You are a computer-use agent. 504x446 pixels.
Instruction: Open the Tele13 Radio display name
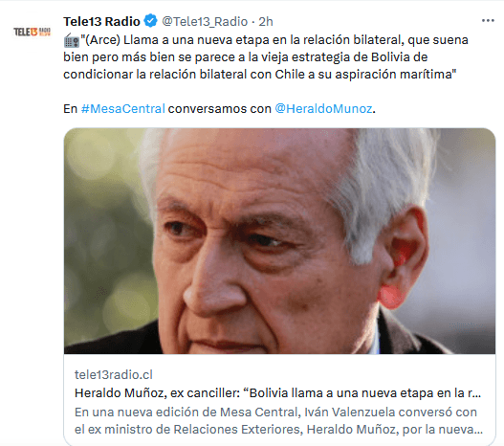101,22
